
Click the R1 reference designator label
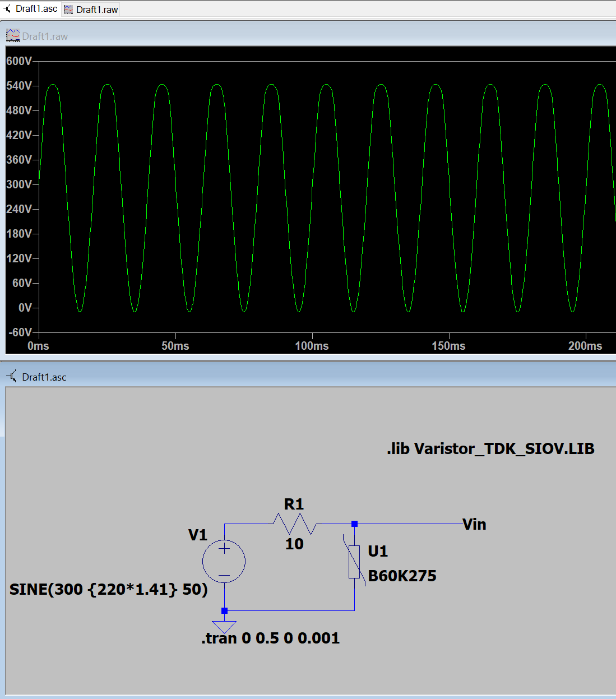(x=294, y=504)
